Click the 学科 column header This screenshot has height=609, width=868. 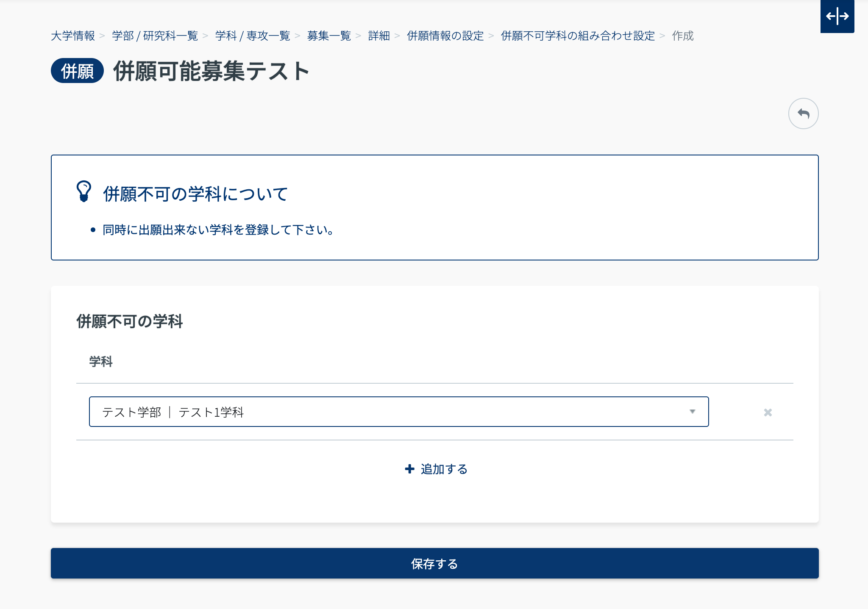(x=101, y=361)
